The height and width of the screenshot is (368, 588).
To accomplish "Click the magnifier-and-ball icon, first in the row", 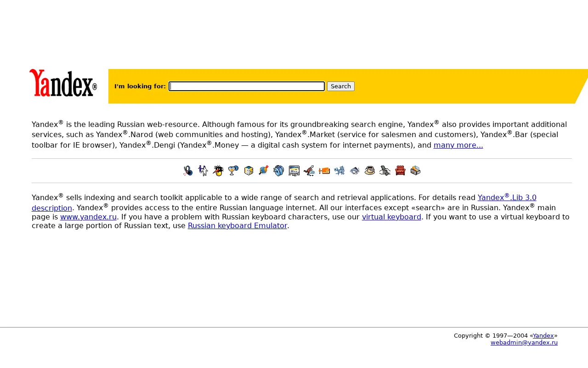I will [x=188, y=171].
